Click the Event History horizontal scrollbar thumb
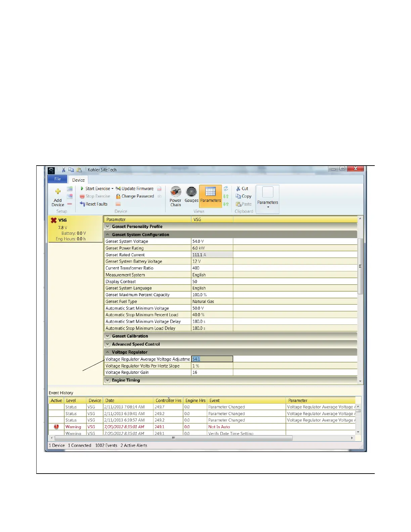 point(173,438)
